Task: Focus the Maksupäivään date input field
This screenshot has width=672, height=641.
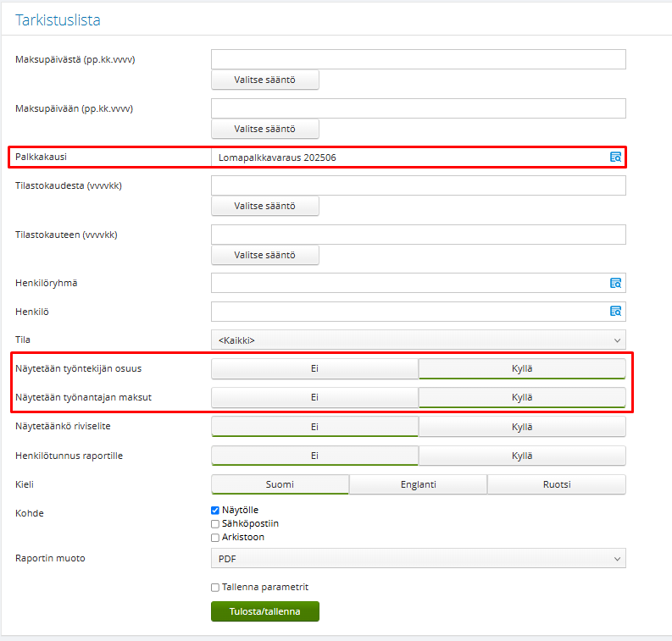Action: pyautogui.click(x=419, y=108)
